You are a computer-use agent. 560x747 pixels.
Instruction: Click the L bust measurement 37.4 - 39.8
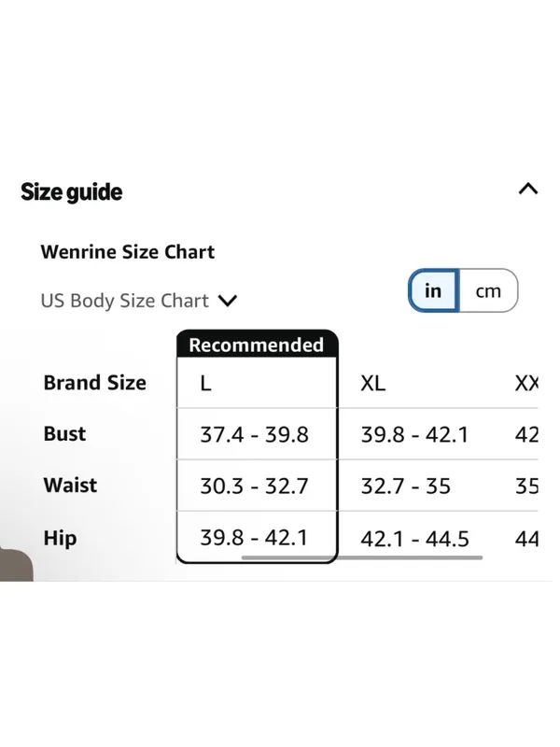pos(254,434)
